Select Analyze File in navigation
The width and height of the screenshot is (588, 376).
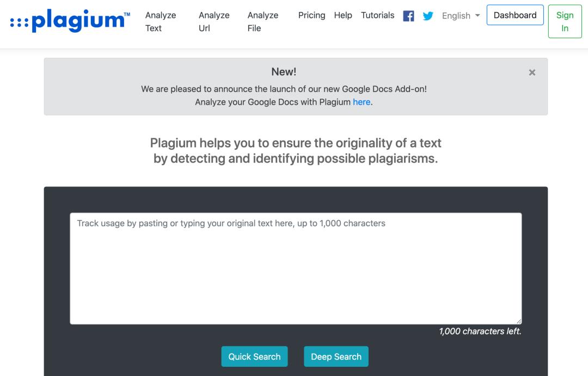pos(263,22)
